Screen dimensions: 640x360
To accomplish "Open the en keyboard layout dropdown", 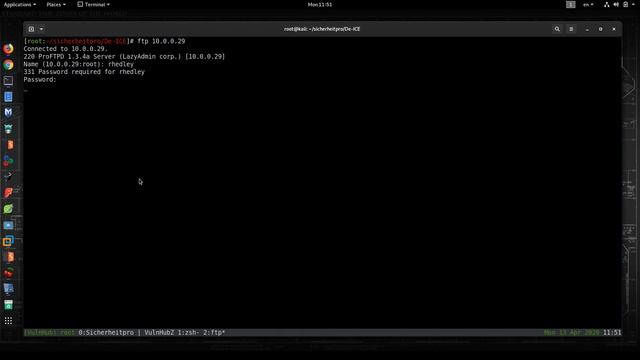I will (x=588, y=4).
